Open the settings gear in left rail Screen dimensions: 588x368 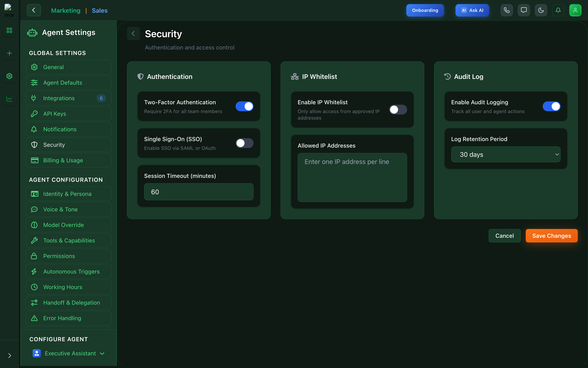9,76
